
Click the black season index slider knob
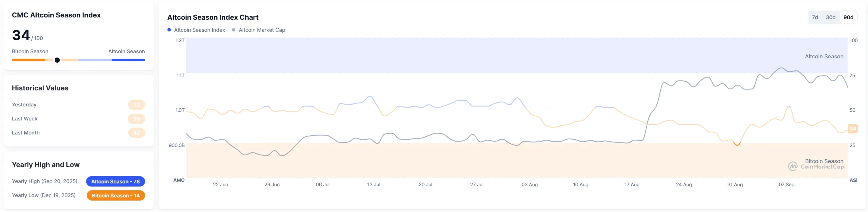[x=57, y=60]
